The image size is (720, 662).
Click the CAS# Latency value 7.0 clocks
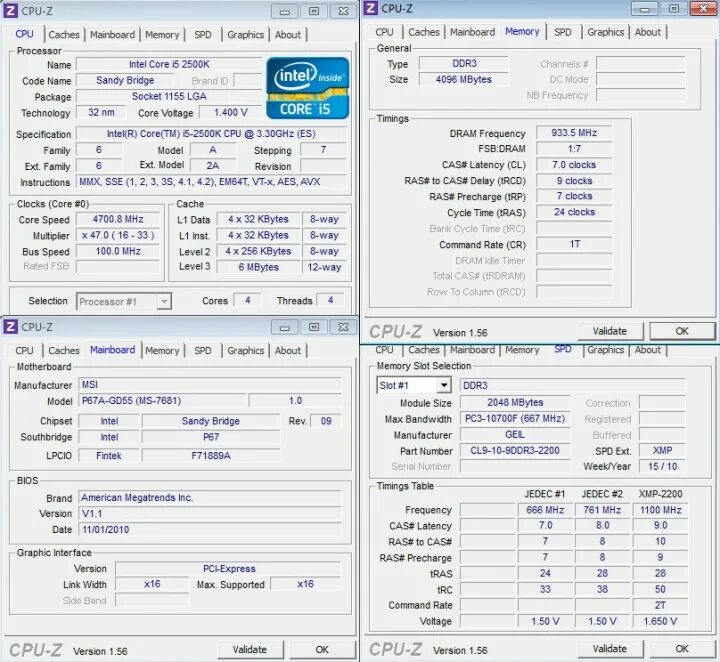[x=574, y=165]
